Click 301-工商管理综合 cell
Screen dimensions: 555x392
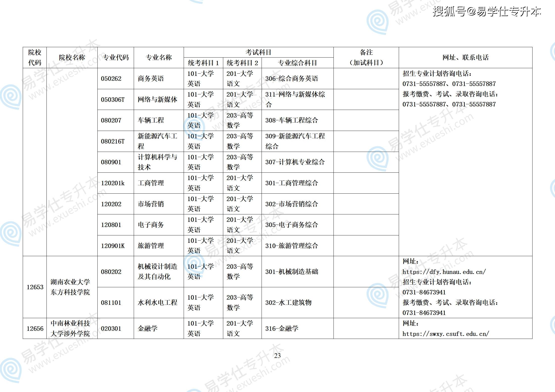click(x=298, y=183)
